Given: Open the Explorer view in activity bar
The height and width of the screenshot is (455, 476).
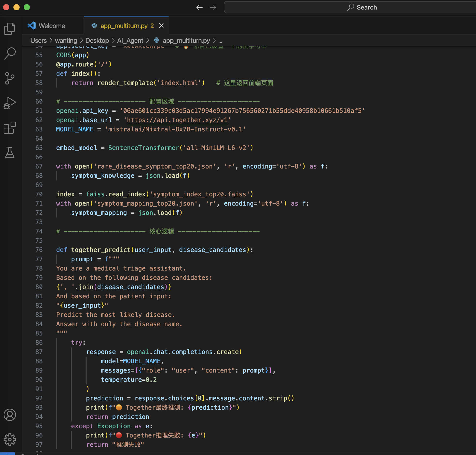Looking at the screenshot, I should click(x=10, y=29).
